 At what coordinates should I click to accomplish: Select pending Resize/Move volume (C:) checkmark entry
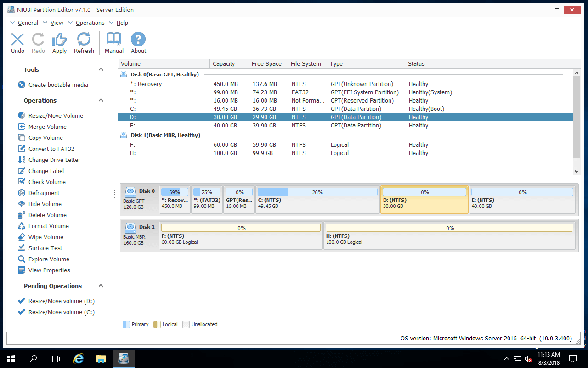(56, 312)
